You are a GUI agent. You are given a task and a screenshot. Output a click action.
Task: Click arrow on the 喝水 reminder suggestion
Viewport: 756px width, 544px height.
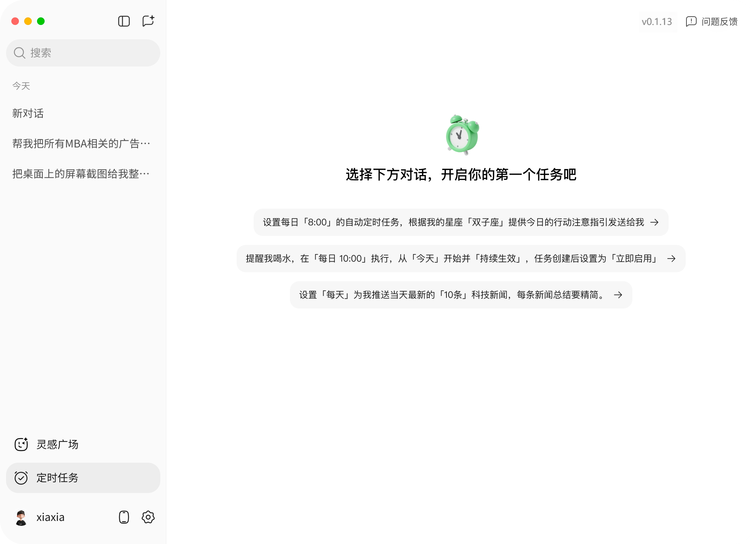coord(671,259)
